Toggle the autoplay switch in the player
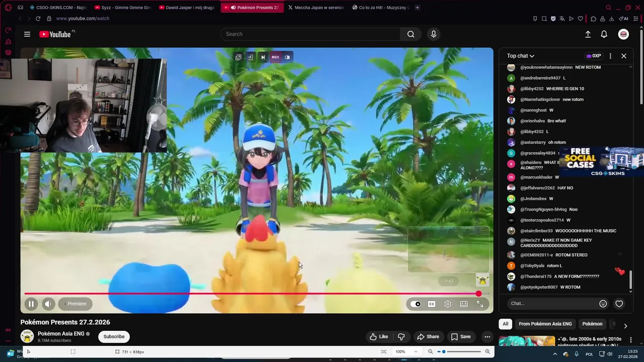This screenshot has width=644, height=362. pyautogui.click(x=416, y=304)
